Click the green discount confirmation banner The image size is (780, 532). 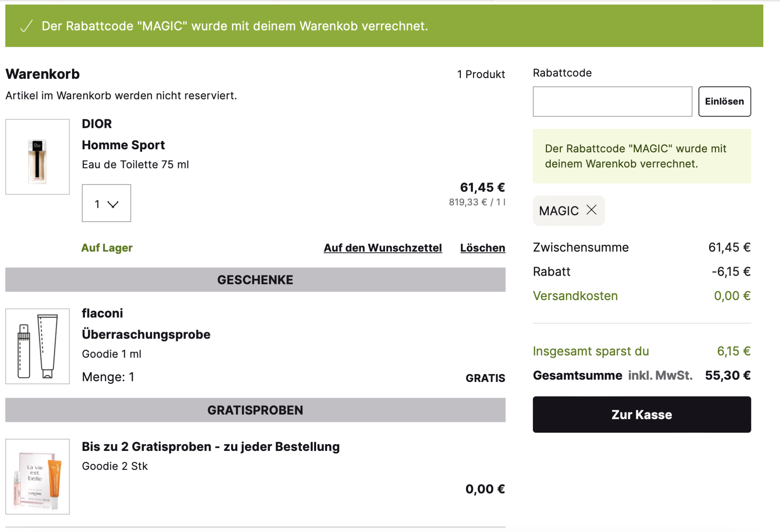[384, 26]
